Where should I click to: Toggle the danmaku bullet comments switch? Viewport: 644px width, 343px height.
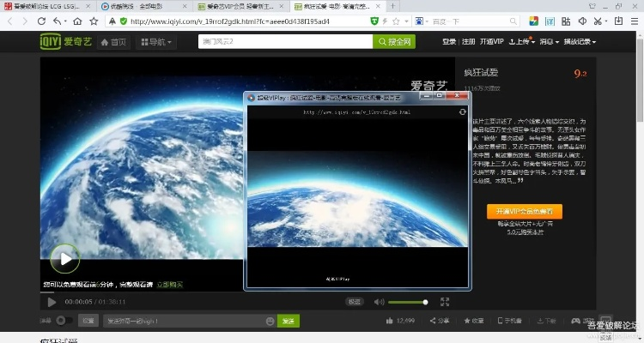(x=64, y=321)
